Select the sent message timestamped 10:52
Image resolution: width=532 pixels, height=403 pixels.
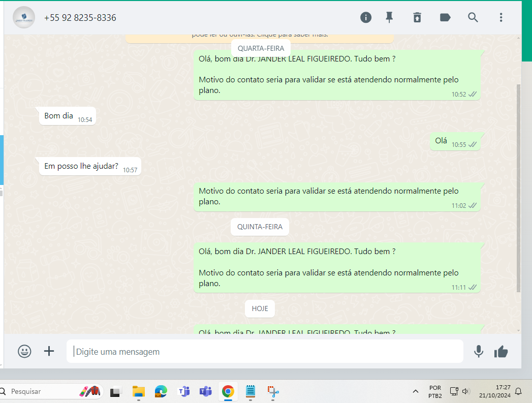(x=337, y=75)
